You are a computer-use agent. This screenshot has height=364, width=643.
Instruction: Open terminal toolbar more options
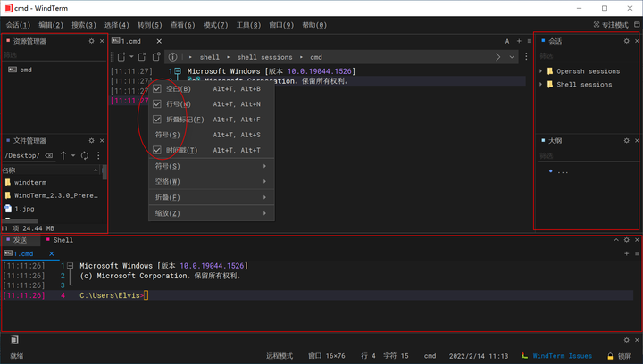coord(526,57)
